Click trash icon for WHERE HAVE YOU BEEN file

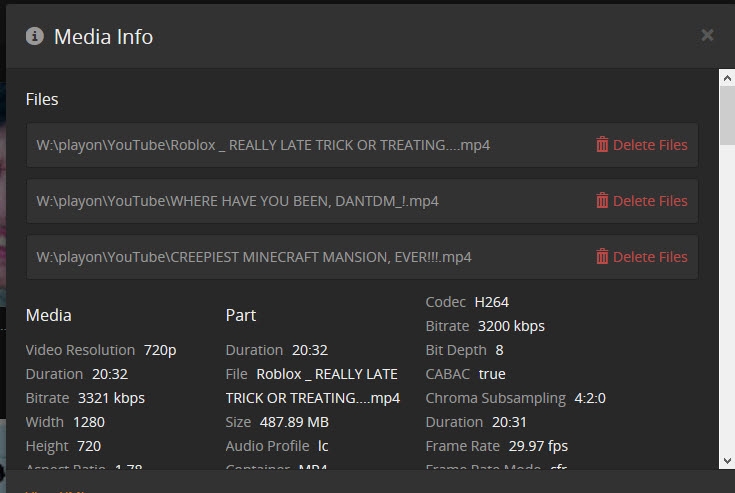[602, 201]
